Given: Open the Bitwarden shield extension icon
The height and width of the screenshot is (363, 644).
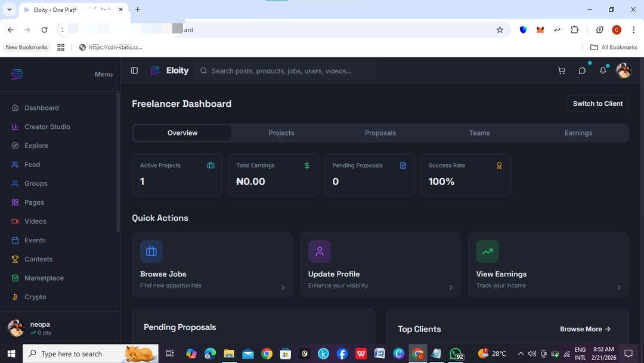Looking at the screenshot, I should pos(523,30).
